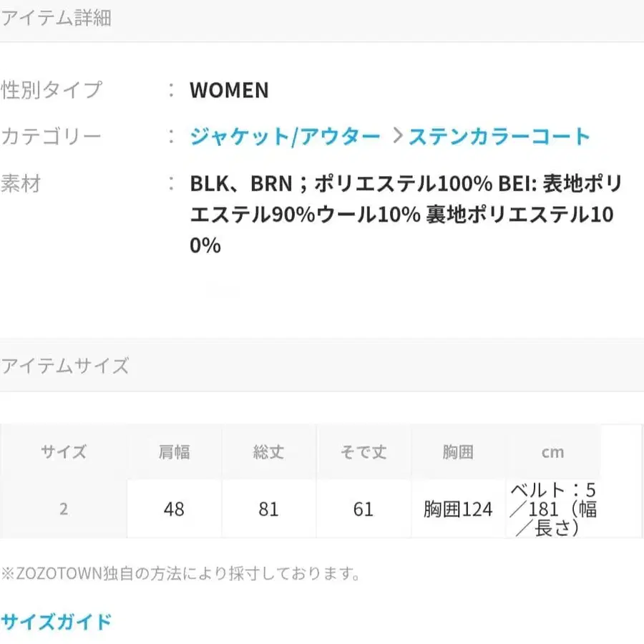Screen dimensions: 644x644
Task: Click the サイズ column header
Action: click(63, 452)
